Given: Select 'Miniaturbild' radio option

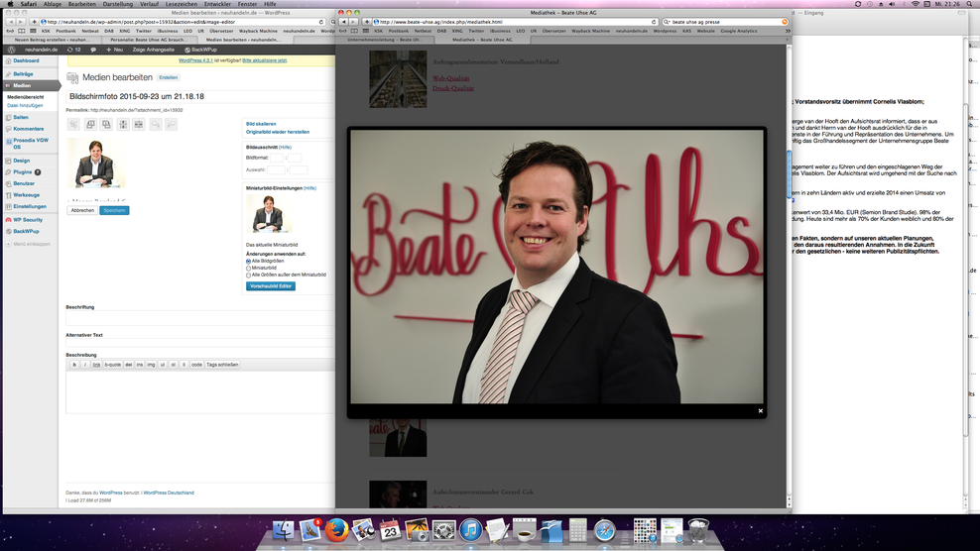Looking at the screenshot, I should pyautogui.click(x=248, y=268).
